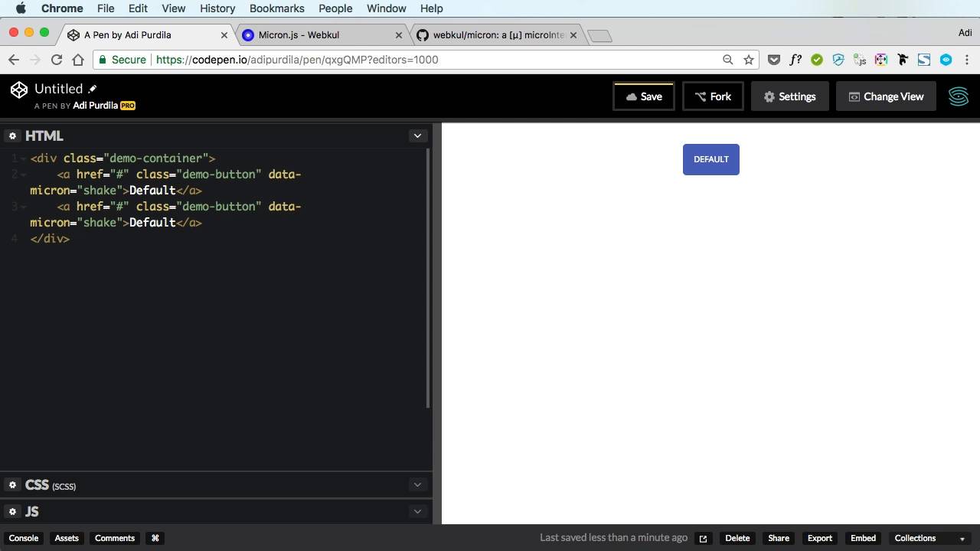Open the Apple menu
The width and height of the screenshot is (980, 551).
pos(21,8)
